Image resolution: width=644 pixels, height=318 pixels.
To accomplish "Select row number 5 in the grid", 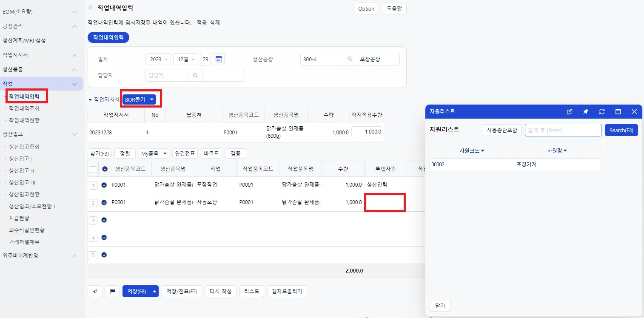I will tap(93, 255).
